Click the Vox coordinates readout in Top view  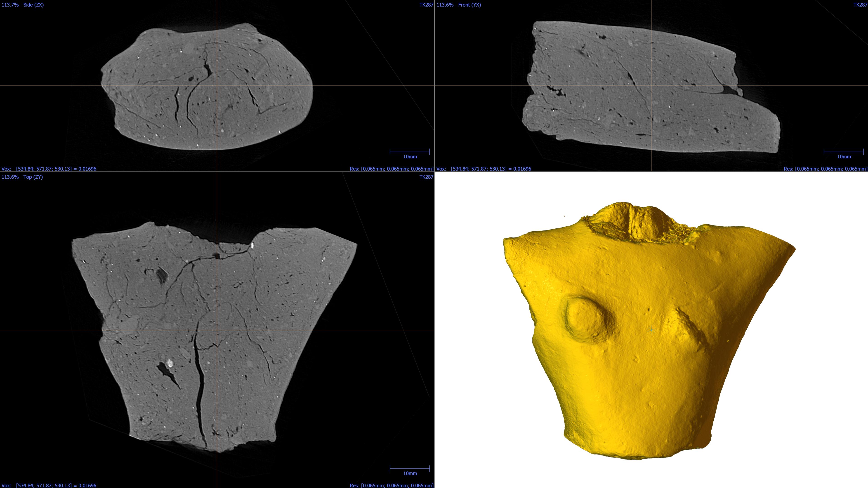49,485
